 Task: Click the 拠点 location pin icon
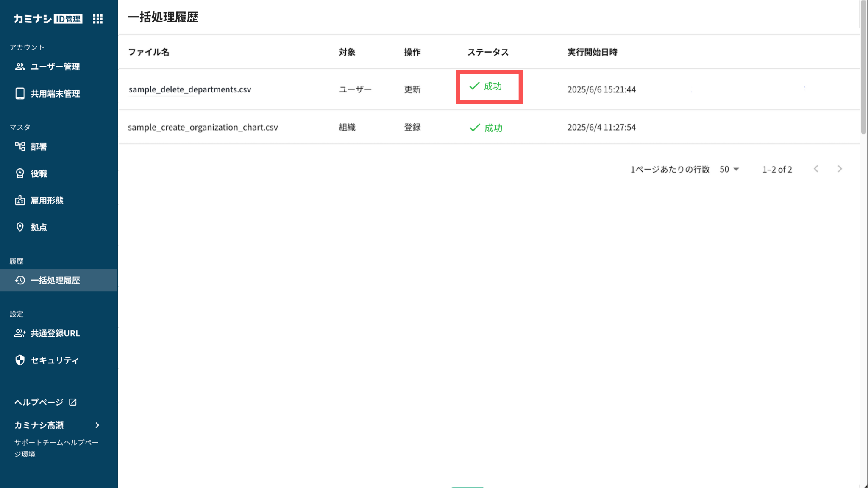(x=20, y=227)
